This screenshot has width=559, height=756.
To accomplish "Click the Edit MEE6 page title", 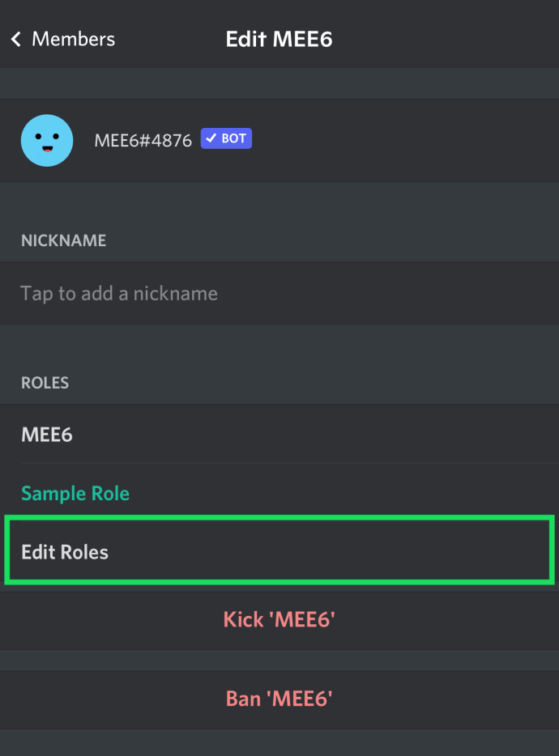I will (x=279, y=39).
